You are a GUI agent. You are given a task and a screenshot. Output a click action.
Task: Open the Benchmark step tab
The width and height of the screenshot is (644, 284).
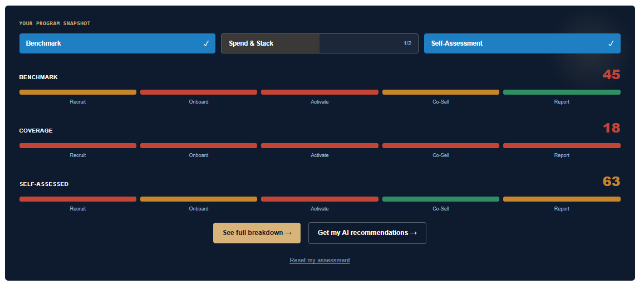point(117,43)
